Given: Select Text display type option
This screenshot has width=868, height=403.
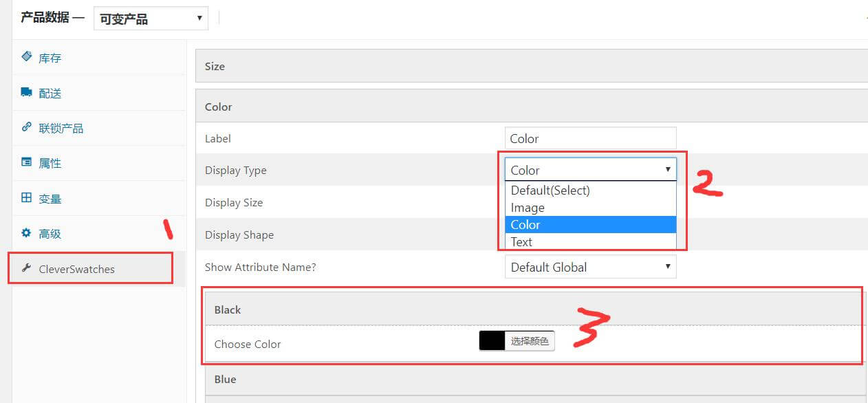Looking at the screenshot, I should (521, 241).
